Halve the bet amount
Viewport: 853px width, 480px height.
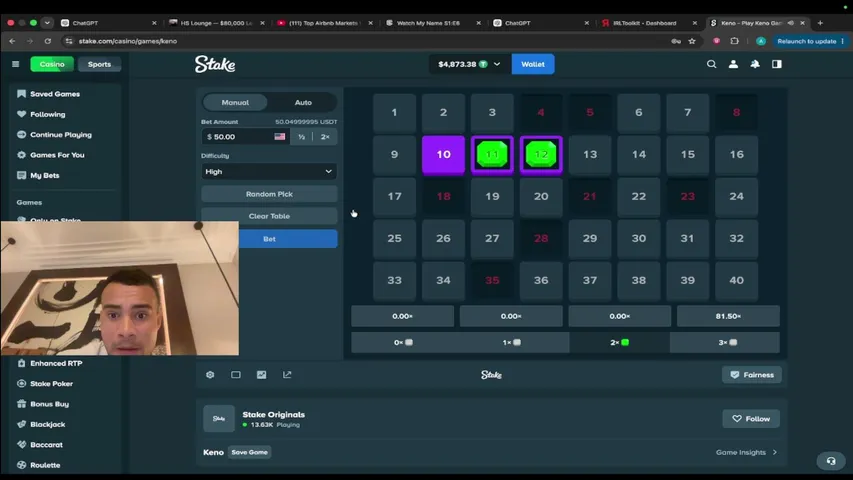(301, 137)
